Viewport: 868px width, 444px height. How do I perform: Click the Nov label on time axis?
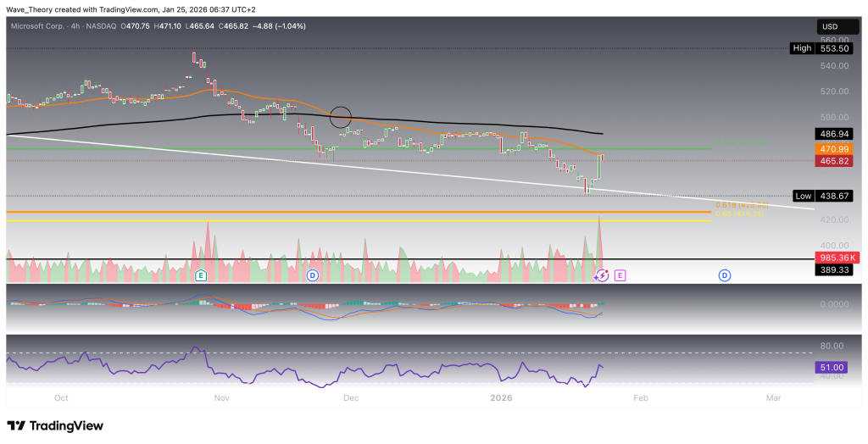coord(221,397)
